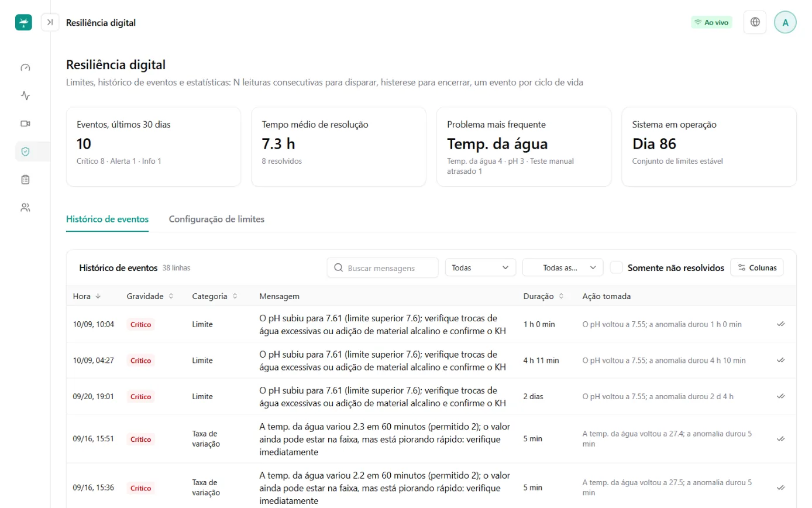Click the double-check icon for 09/16, 15:36 row
Image resolution: width=812 pixels, height=508 pixels.
pos(780,487)
